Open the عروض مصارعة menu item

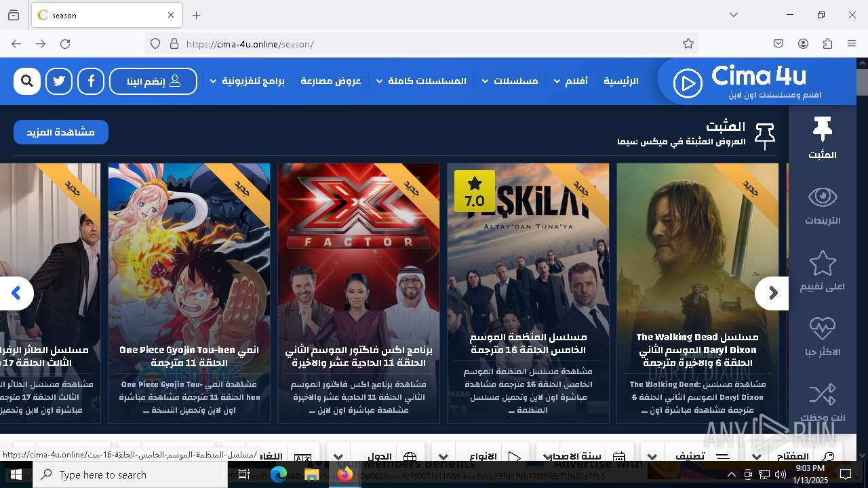point(331,81)
